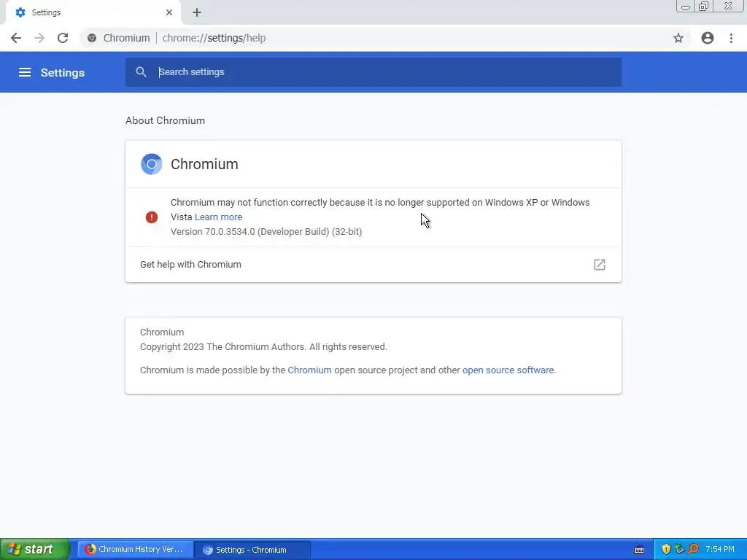Open the Chromium open source project link
The height and width of the screenshot is (560, 747).
click(x=309, y=370)
